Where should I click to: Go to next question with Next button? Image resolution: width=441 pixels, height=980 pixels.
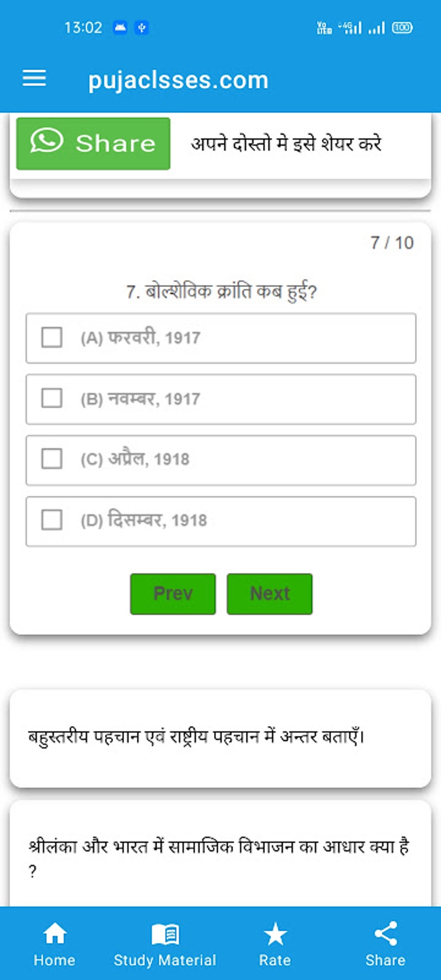pos(269,594)
